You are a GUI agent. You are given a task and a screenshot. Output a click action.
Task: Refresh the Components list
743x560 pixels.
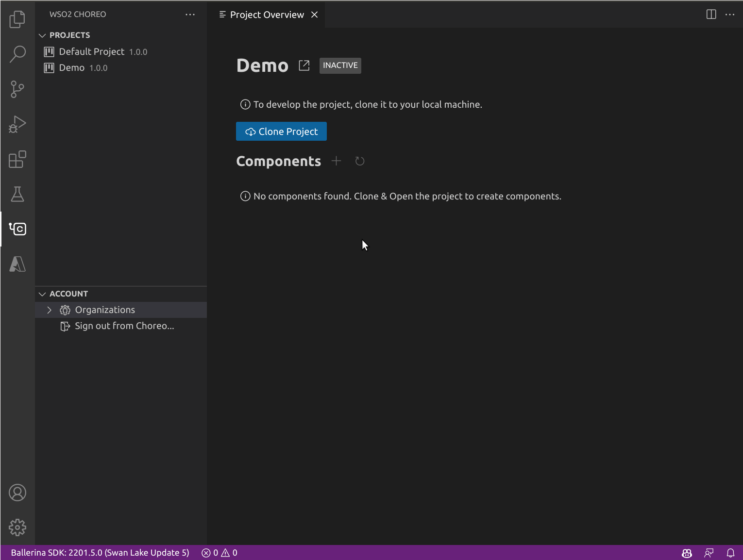[360, 161]
